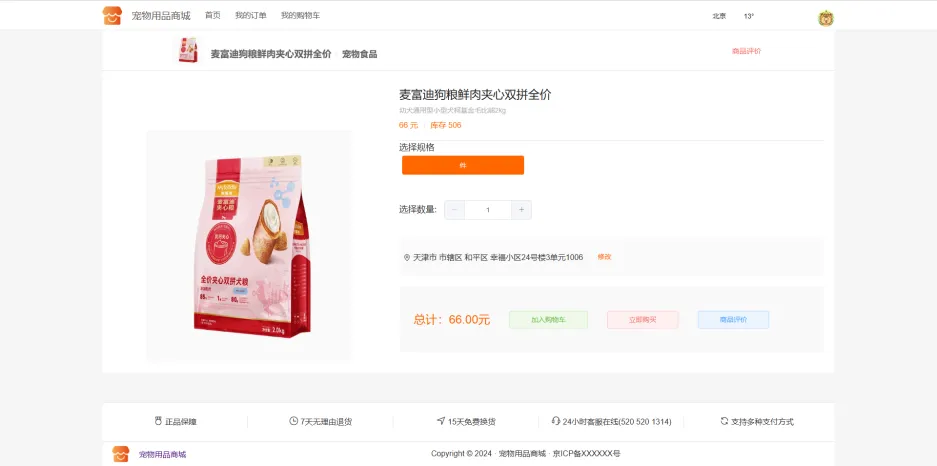Click the headset icon for 24小时客服在线
The height and width of the screenshot is (466, 937).
(x=556, y=421)
